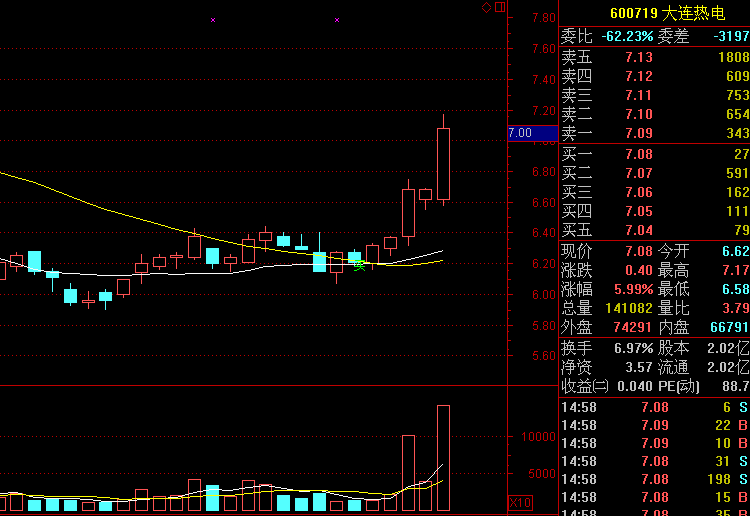Select the right magenta x marker
The image size is (750, 516).
pos(337,20)
